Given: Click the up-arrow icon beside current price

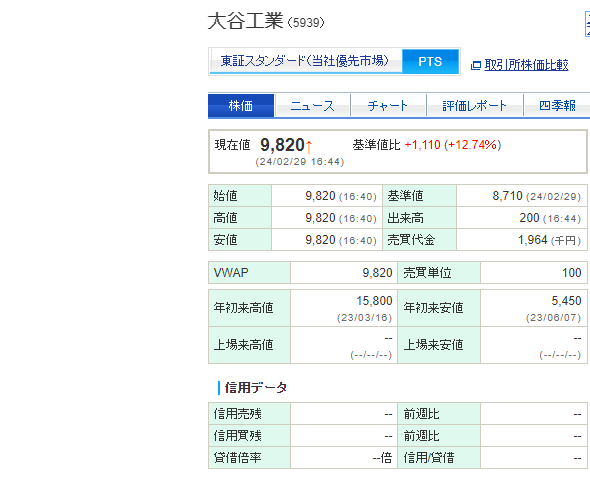Looking at the screenshot, I should [x=309, y=146].
